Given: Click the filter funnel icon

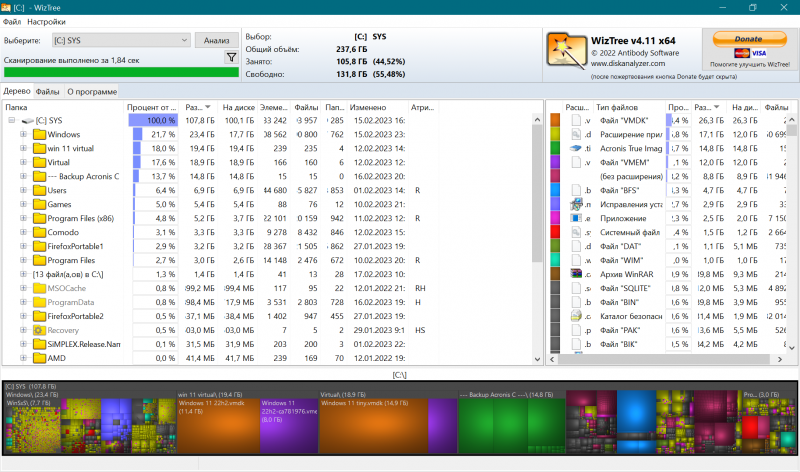Looking at the screenshot, I should pyautogui.click(x=232, y=57).
